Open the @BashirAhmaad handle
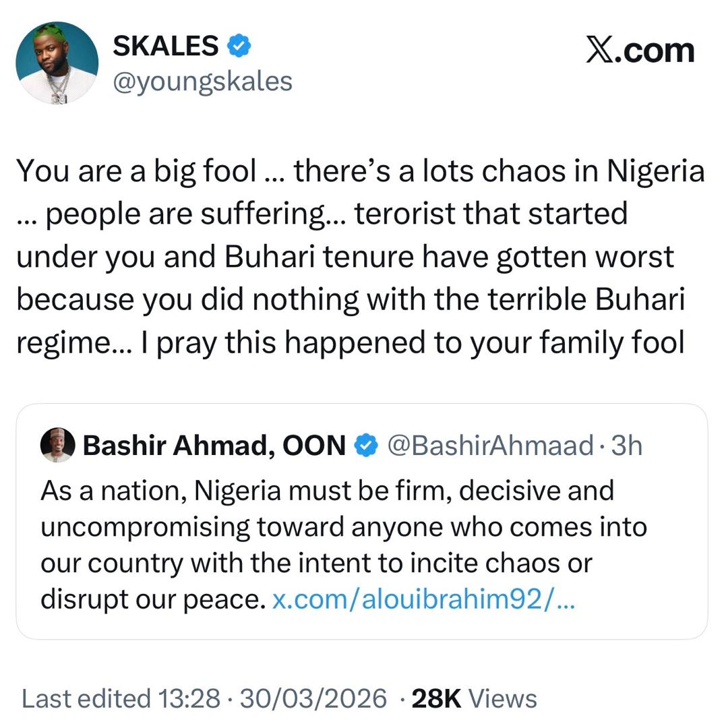 pyautogui.click(x=489, y=446)
